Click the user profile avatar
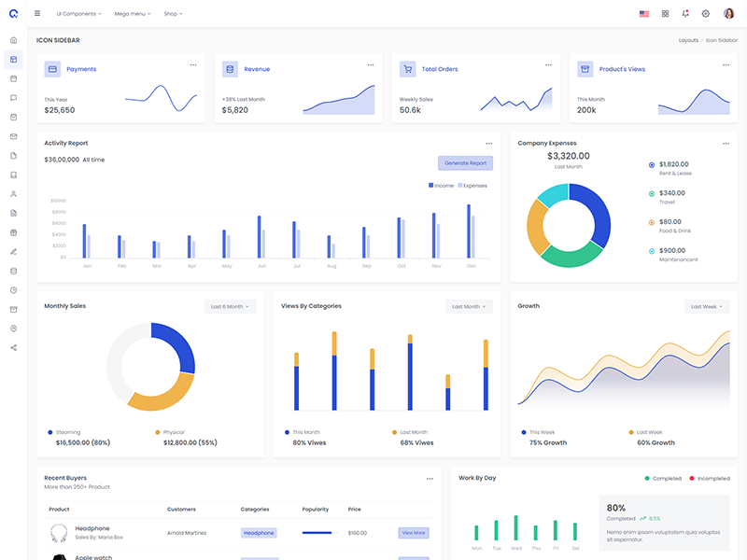The height and width of the screenshot is (560, 747). coord(729,14)
